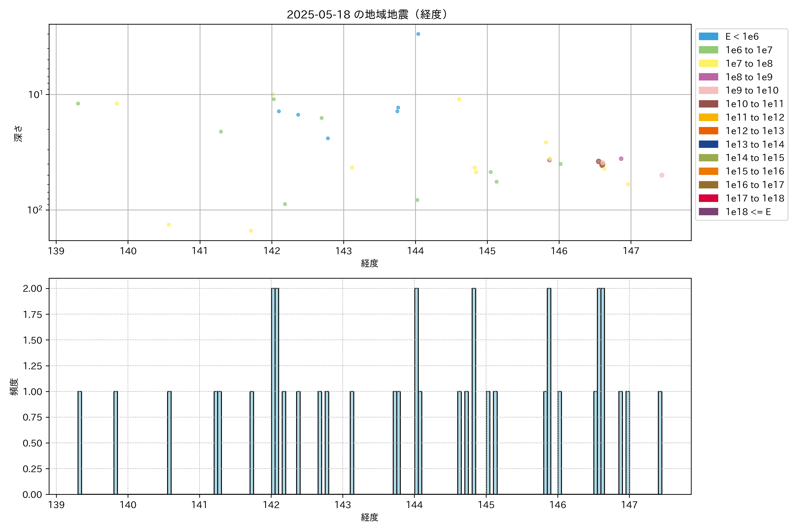
Task: Click the rightmost histogram bar past 147
Action: [660, 442]
